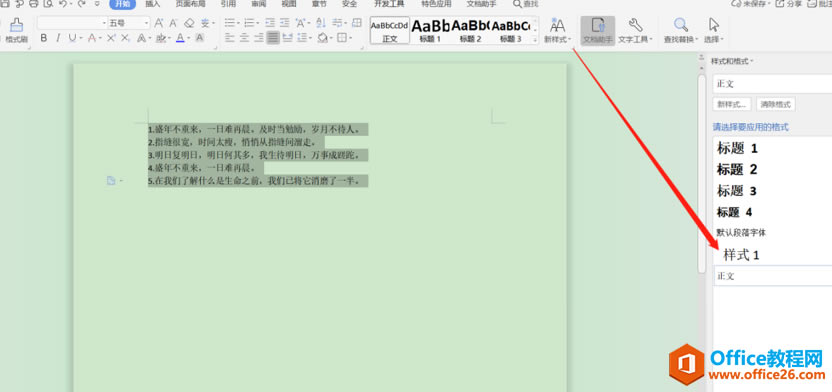
Task: Apply the 标题 1 style from the gallery
Action: click(x=430, y=30)
